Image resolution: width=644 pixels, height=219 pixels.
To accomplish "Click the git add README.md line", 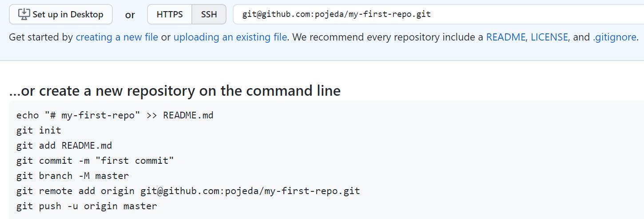I will [64, 146].
